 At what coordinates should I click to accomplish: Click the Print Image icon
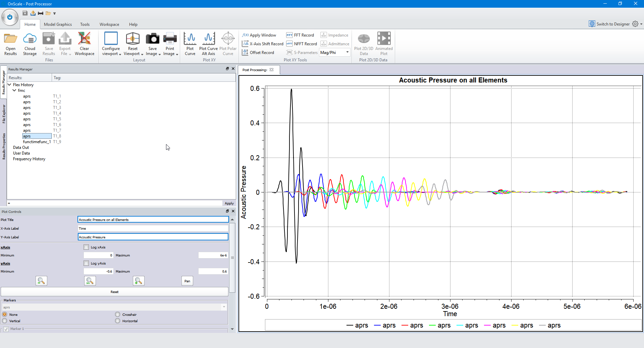tap(170, 39)
